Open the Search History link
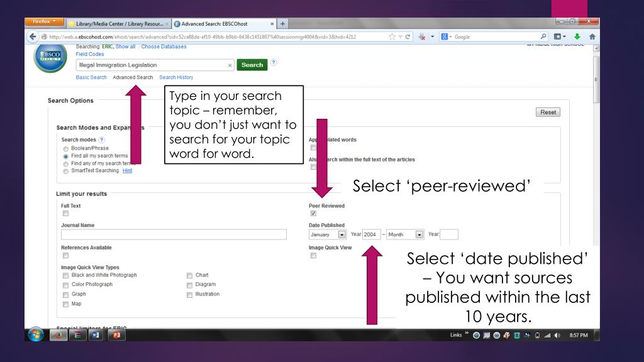 [176, 77]
